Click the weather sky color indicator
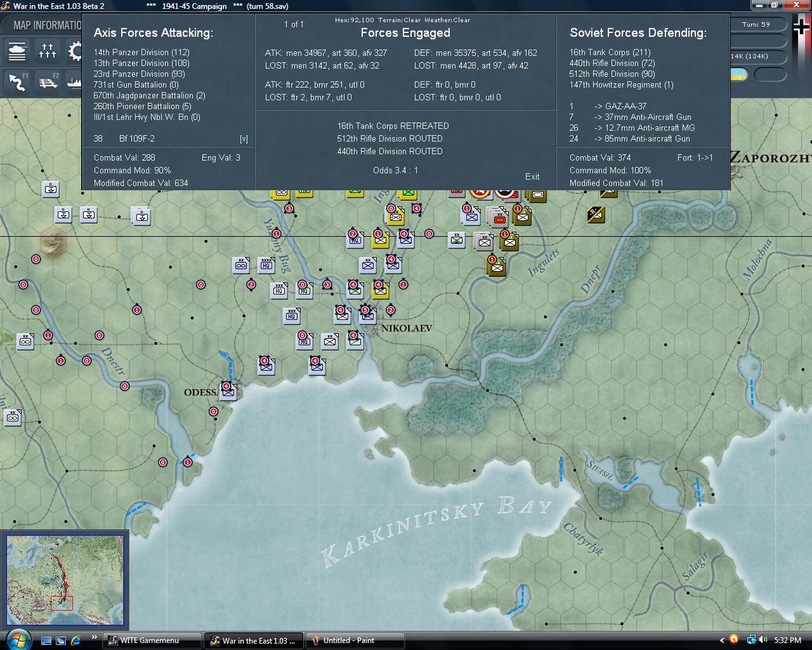This screenshot has width=812, height=650. pos(738,74)
